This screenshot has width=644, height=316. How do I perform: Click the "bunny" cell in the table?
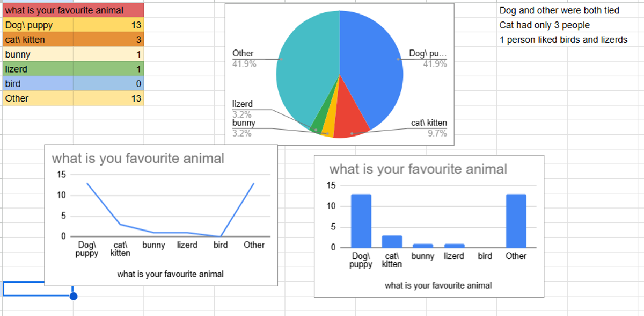click(38, 54)
